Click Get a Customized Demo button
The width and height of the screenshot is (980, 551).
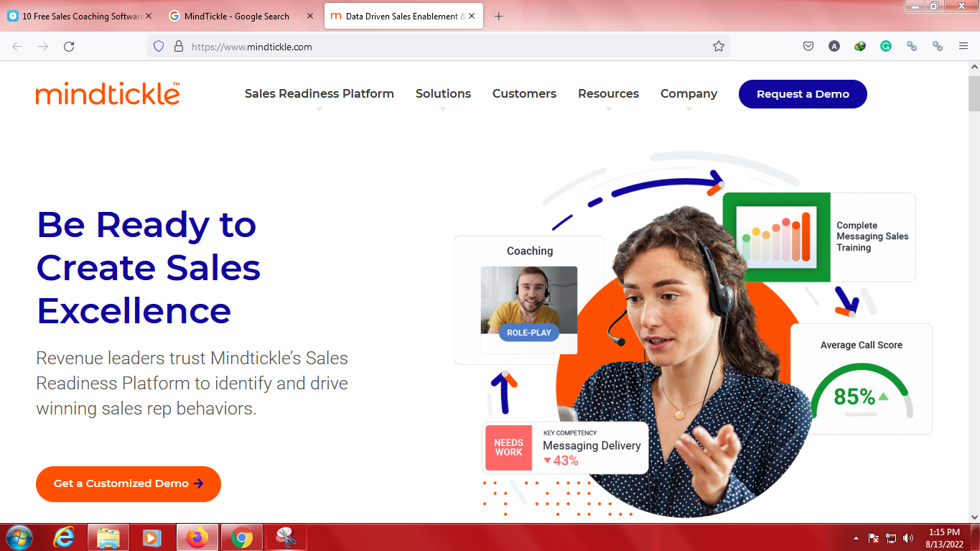pos(129,483)
